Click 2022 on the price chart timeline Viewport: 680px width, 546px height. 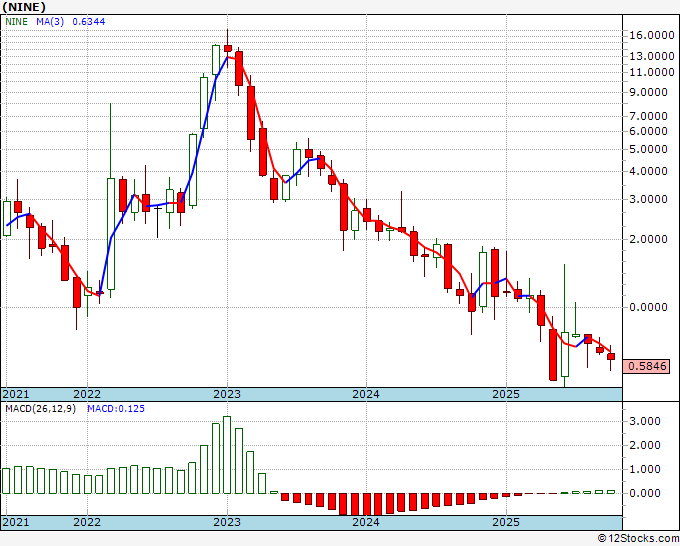pyautogui.click(x=87, y=394)
